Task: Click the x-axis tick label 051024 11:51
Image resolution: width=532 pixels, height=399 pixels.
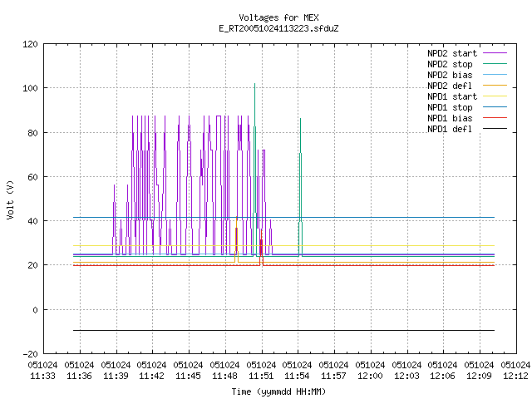Action: tap(261, 370)
